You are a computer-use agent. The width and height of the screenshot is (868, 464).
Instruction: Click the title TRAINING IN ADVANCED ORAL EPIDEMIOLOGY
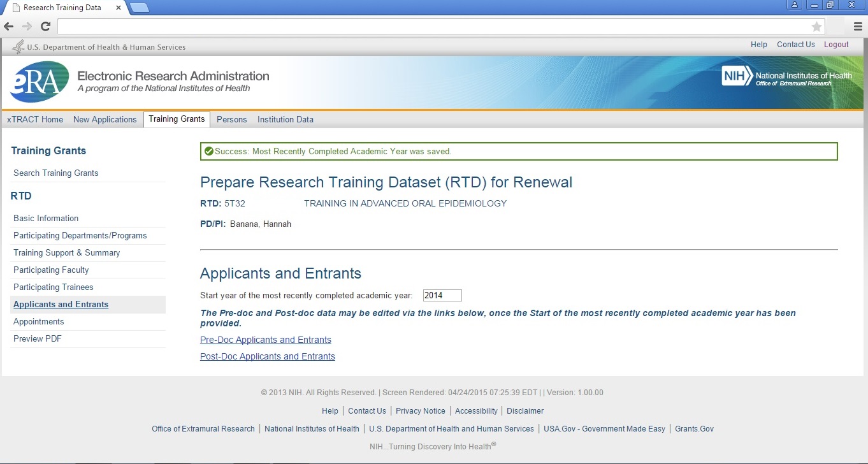[405, 204]
